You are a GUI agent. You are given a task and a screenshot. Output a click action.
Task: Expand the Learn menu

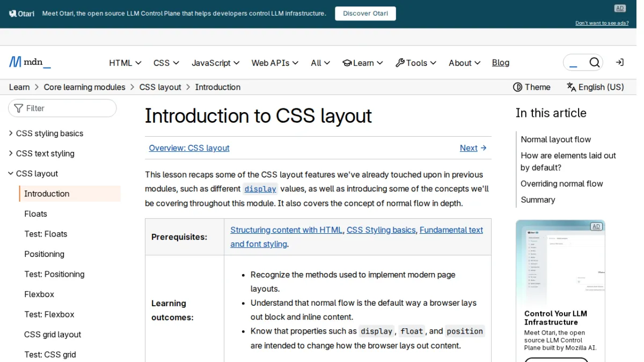tap(363, 63)
